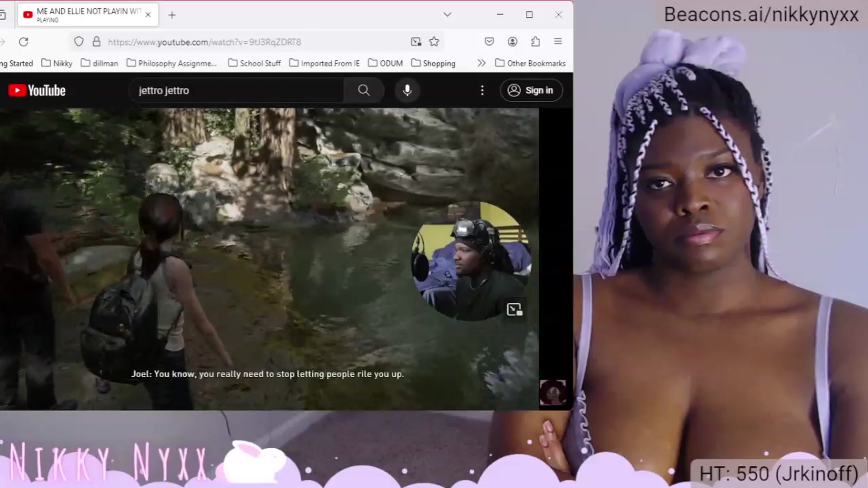Click the pop-out icon on the video
This screenshot has width=868, height=488.
coord(514,310)
